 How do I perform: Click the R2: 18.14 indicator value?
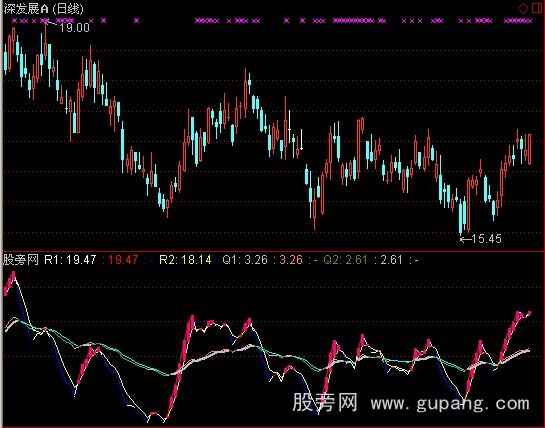click(x=185, y=260)
